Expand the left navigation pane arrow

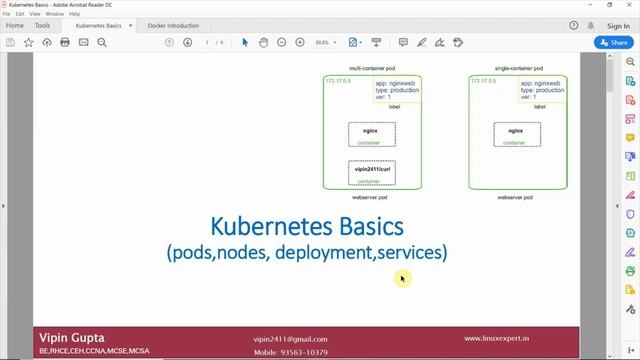[x=3, y=206]
